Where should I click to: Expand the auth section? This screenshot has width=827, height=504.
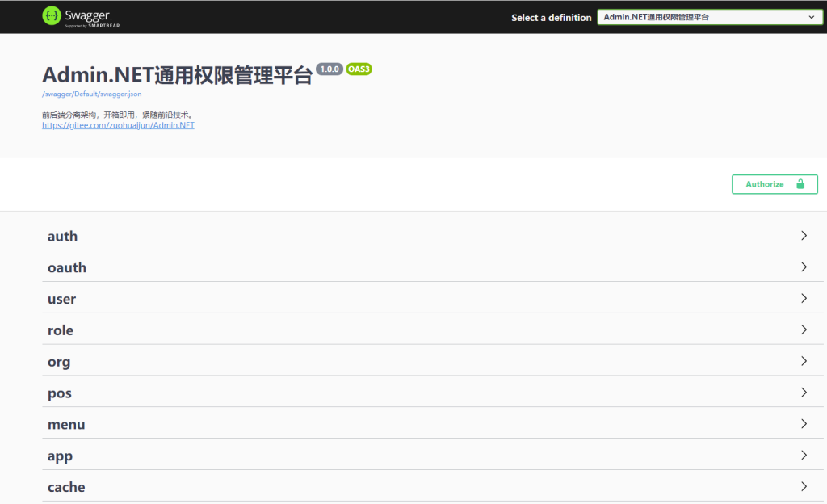pyautogui.click(x=63, y=236)
